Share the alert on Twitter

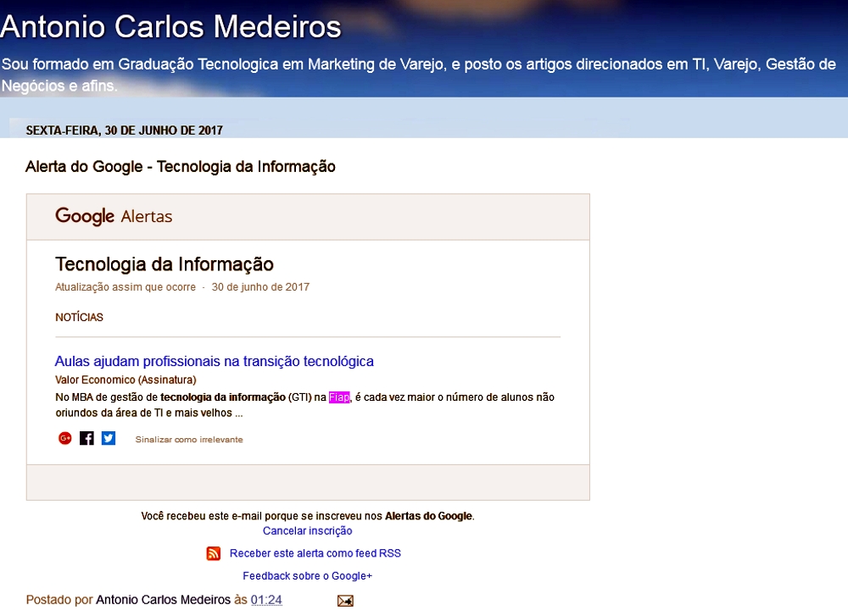[x=109, y=438]
